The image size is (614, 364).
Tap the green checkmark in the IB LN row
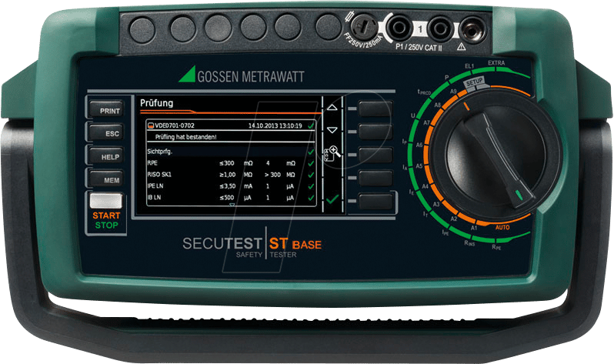pos(311,198)
